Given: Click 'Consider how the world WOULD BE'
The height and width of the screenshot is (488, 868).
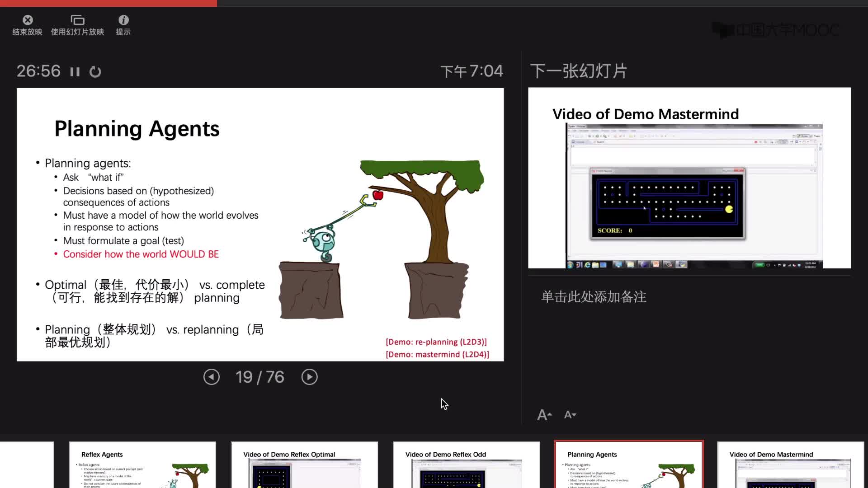Looking at the screenshot, I should pyautogui.click(x=141, y=254).
